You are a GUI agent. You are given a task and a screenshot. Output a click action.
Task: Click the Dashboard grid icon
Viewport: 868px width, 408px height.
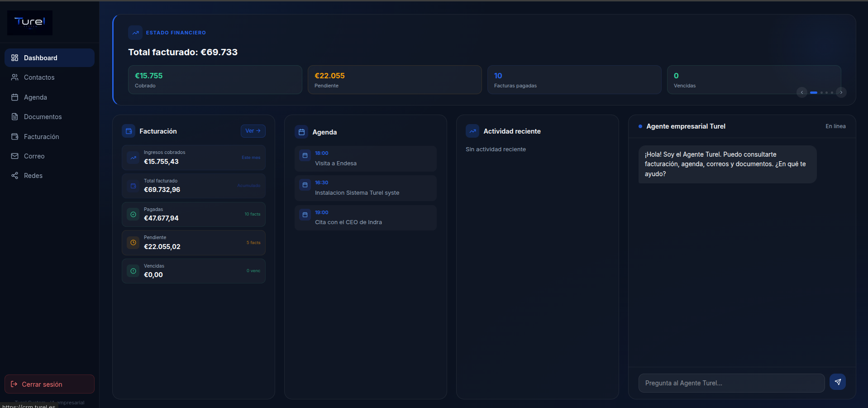(15, 58)
